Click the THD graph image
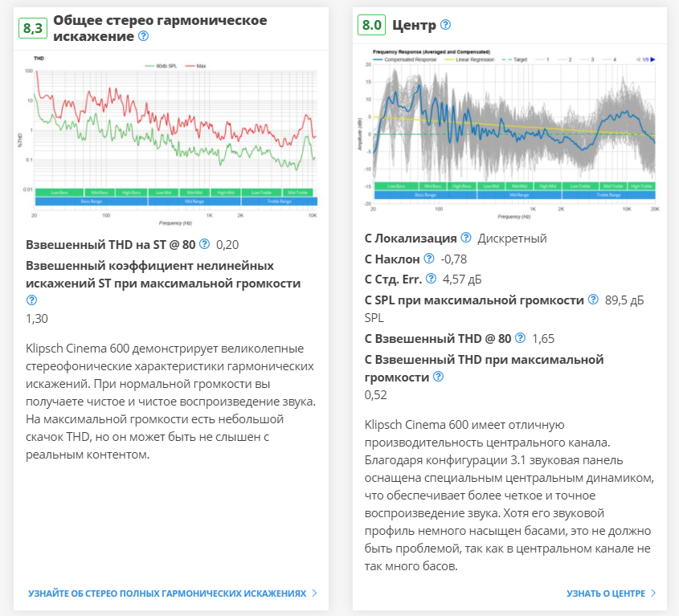The image size is (679, 616). [171, 141]
